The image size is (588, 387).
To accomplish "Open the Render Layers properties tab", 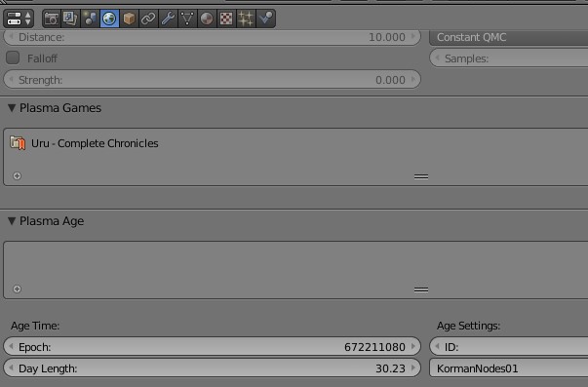I will [71, 19].
